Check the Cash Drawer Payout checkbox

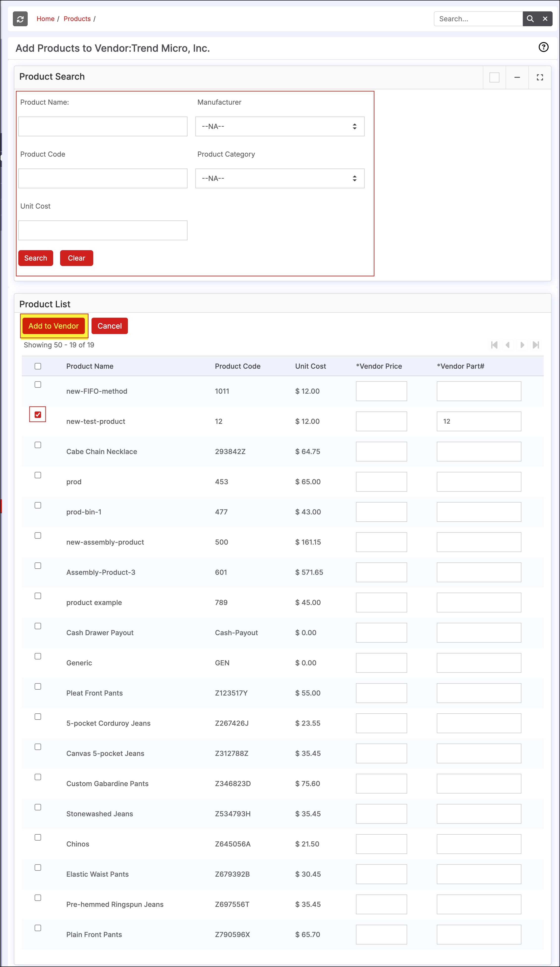click(38, 626)
